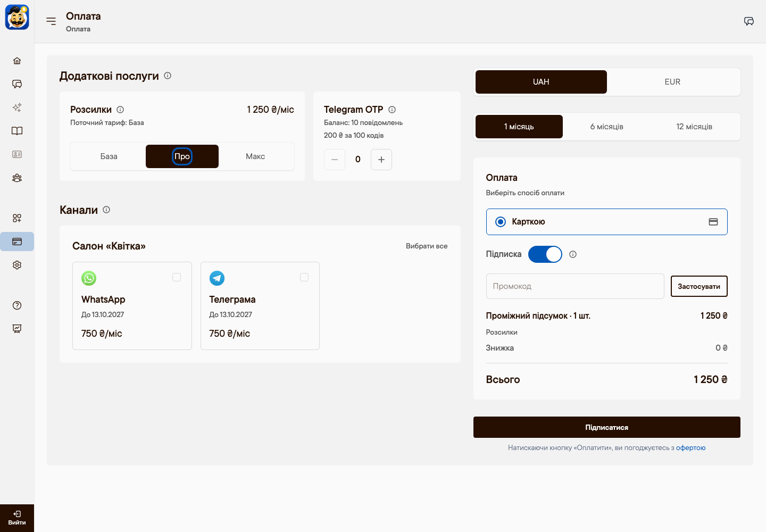Select the База mailing tariff
The height and width of the screenshot is (532, 766).
coord(109,156)
